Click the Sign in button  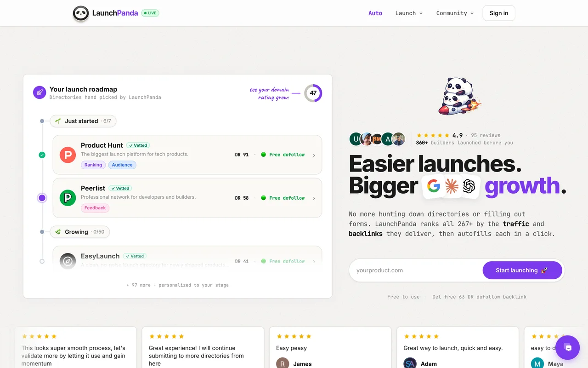[499, 13]
